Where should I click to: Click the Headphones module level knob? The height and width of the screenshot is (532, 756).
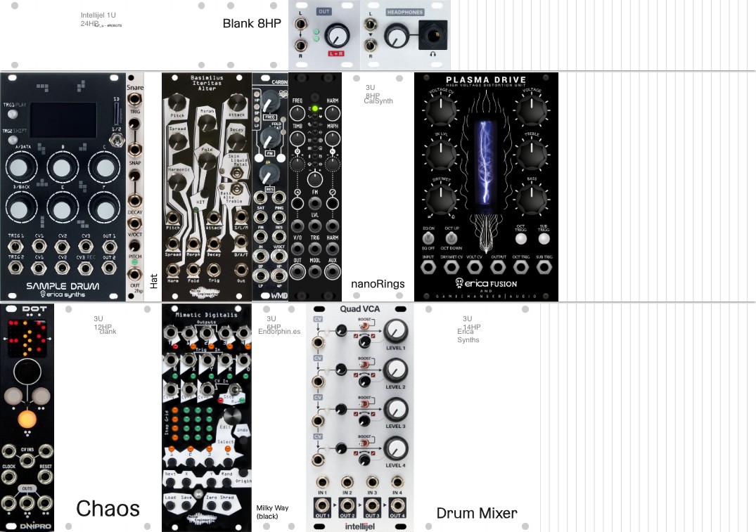click(x=396, y=36)
